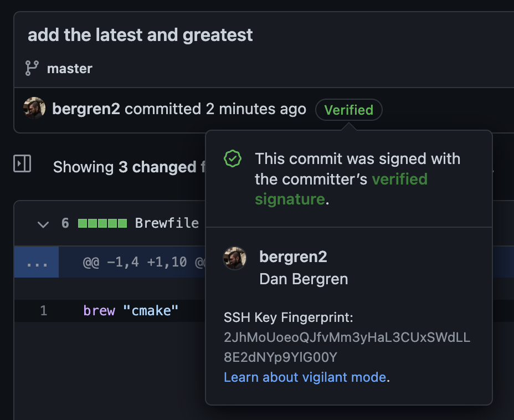Open 'Learn about vigilant mode' link

pos(305,377)
